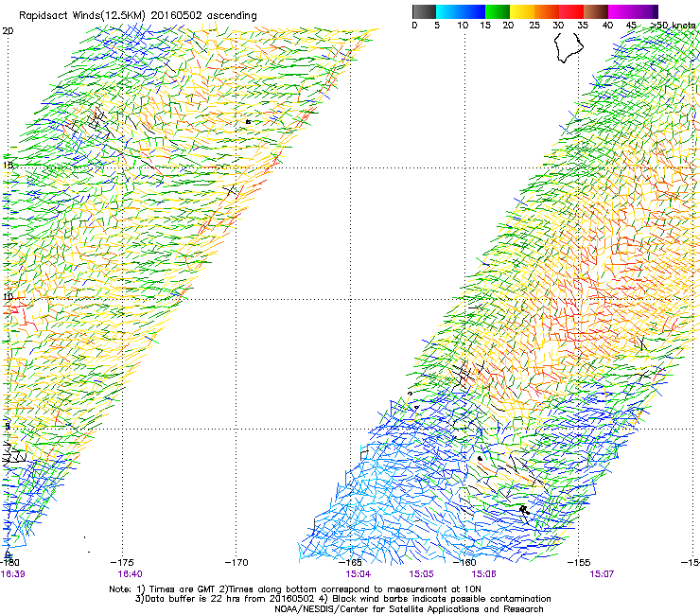Click the purple time stamp '16:40'
The width and height of the screenshot is (700, 615).
[x=130, y=574]
